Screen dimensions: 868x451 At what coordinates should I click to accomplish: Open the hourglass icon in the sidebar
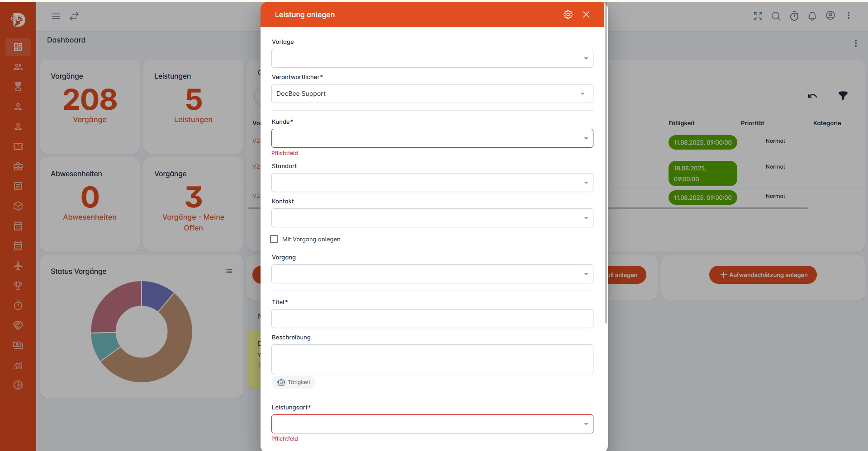[x=18, y=87]
